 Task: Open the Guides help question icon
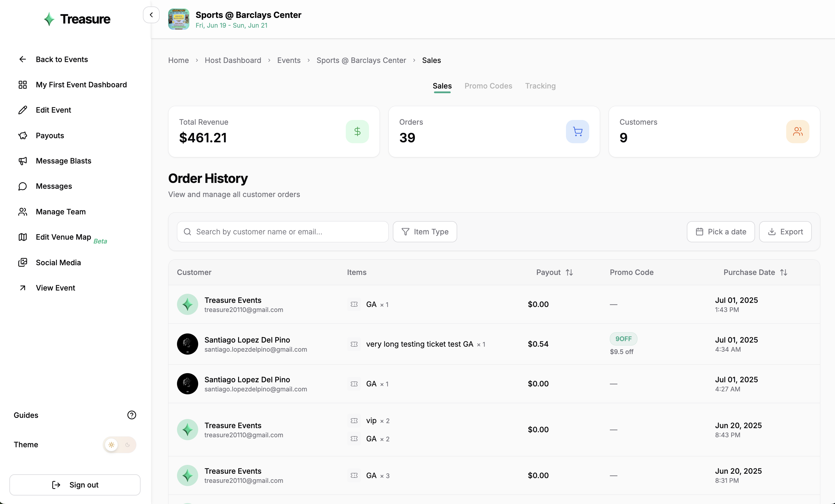click(131, 415)
